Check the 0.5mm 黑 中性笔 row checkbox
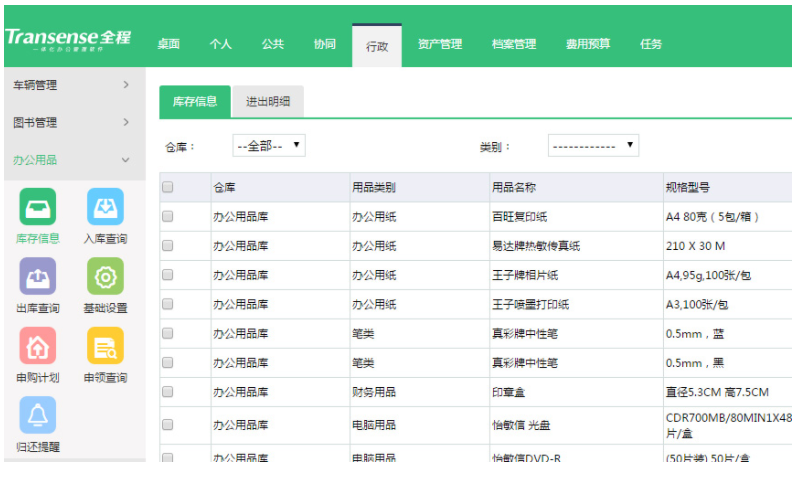Screen dimensions: 797x478 [168, 363]
